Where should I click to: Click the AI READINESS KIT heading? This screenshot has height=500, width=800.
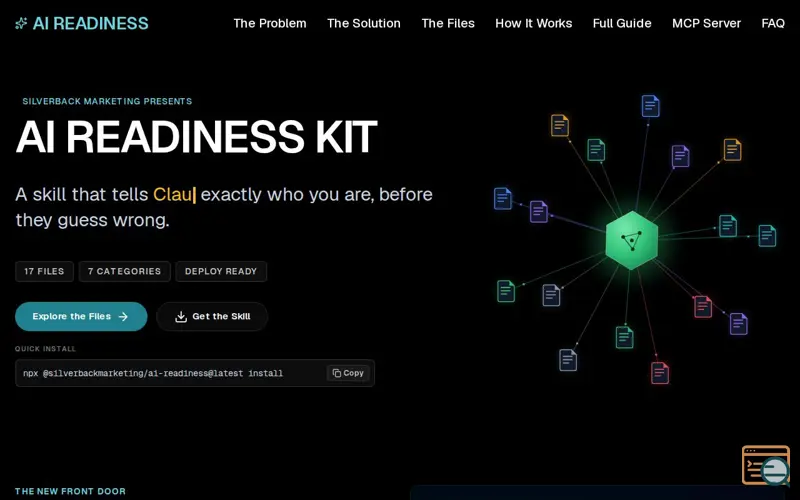(196, 137)
